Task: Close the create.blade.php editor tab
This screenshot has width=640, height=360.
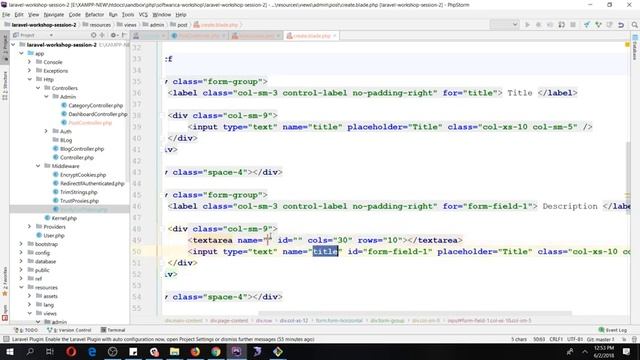Action: (x=335, y=36)
